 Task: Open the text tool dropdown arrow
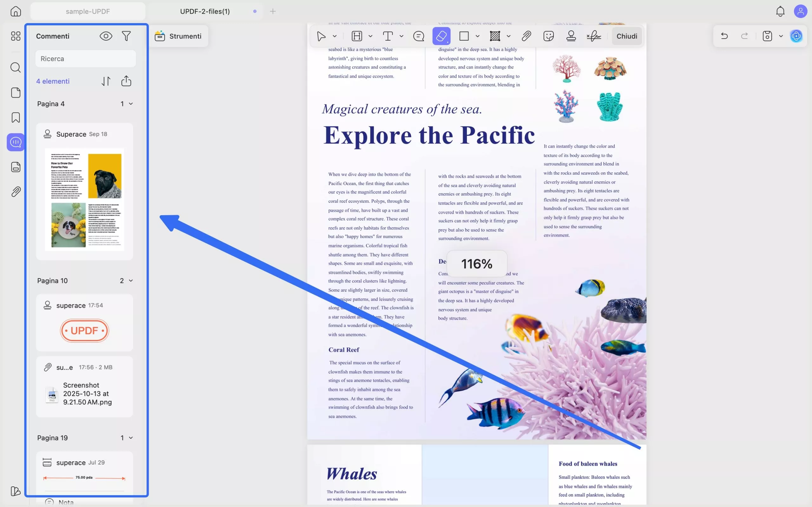point(401,36)
